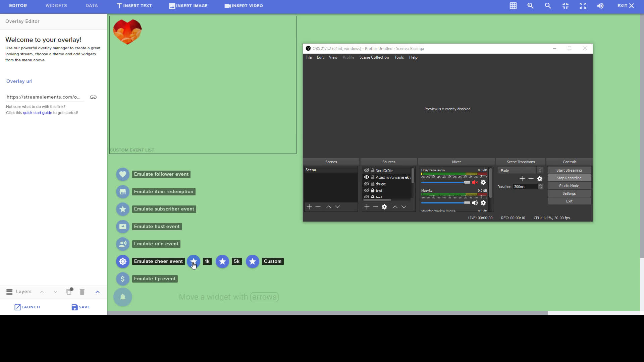Launch the overlay
Screen dimensions: 644x362
pyautogui.click(x=27, y=307)
